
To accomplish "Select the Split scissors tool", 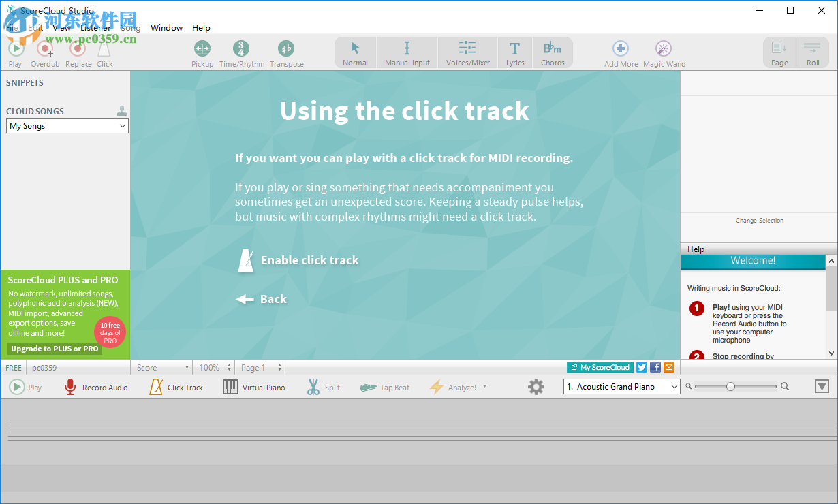I will pyautogui.click(x=323, y=388).
